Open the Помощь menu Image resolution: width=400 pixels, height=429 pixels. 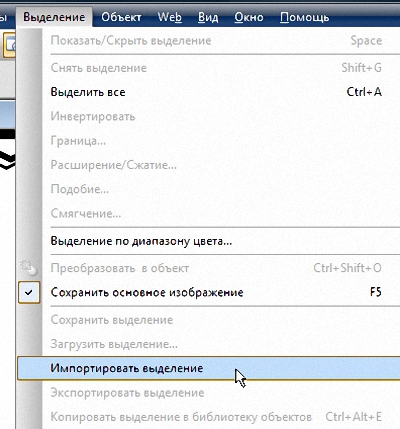click(304, 17)
